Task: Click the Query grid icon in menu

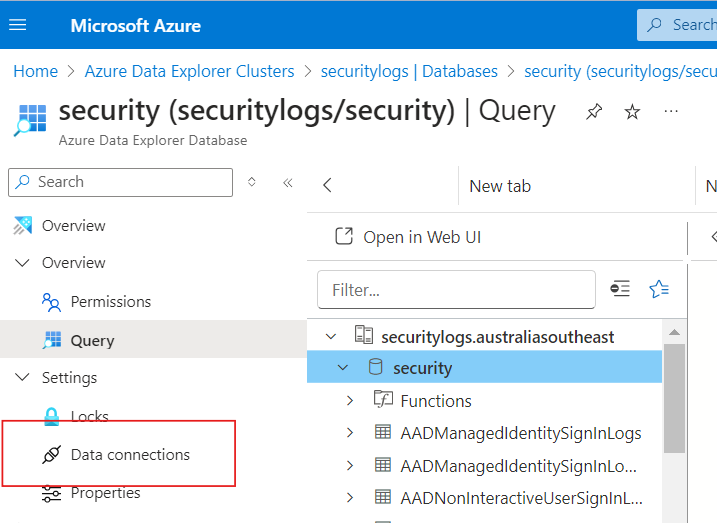Action: pyautogui.click(x=52, y=340)
